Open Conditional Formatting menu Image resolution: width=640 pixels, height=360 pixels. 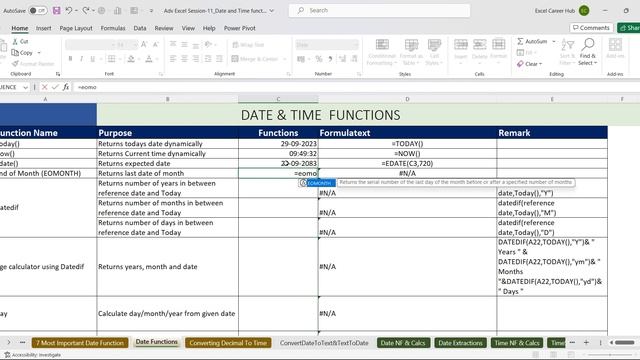(382, 52)
